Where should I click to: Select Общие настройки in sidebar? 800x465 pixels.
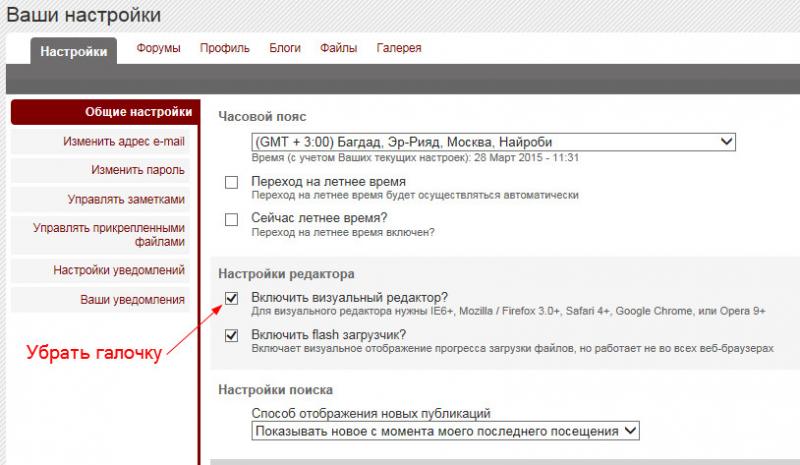point(105,112)
